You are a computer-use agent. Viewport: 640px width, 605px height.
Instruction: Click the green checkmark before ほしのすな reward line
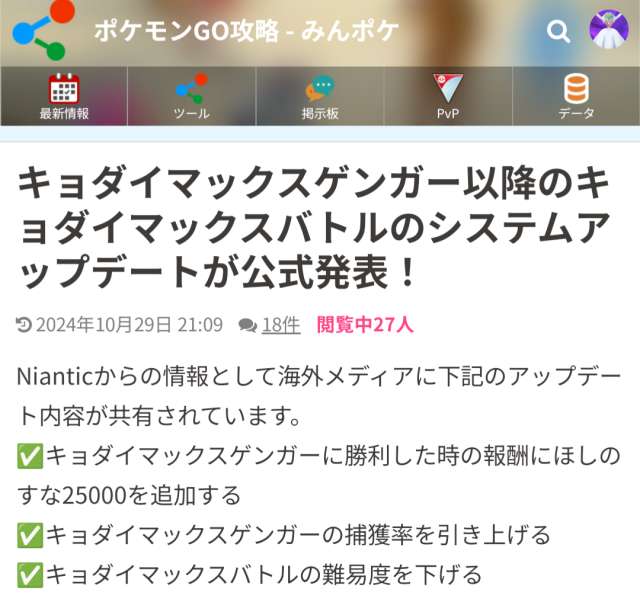click(30, 456)
